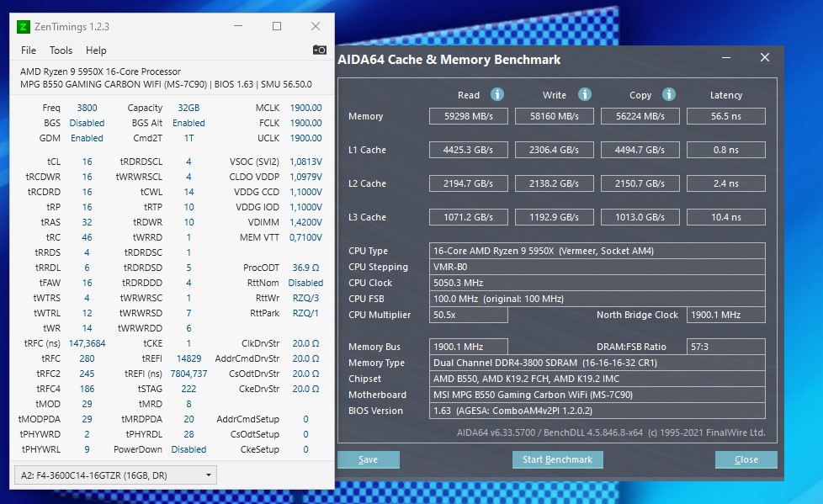Click the CPU Multiplier 50.5x field

468,315
